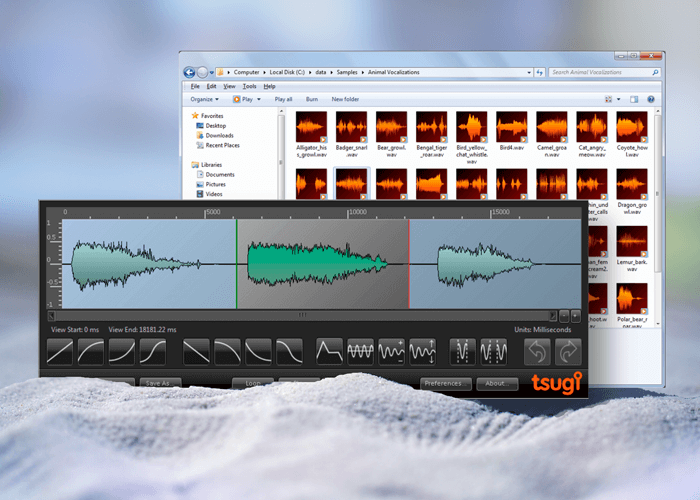Open the Organize dropdown
This screenshot has width=700, height=500.
click(x=204, y=99)
